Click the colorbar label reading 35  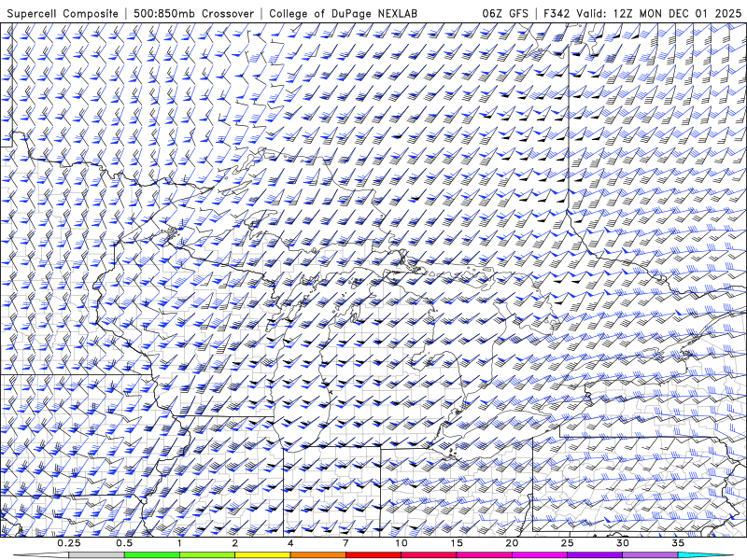tap(678, 543)
